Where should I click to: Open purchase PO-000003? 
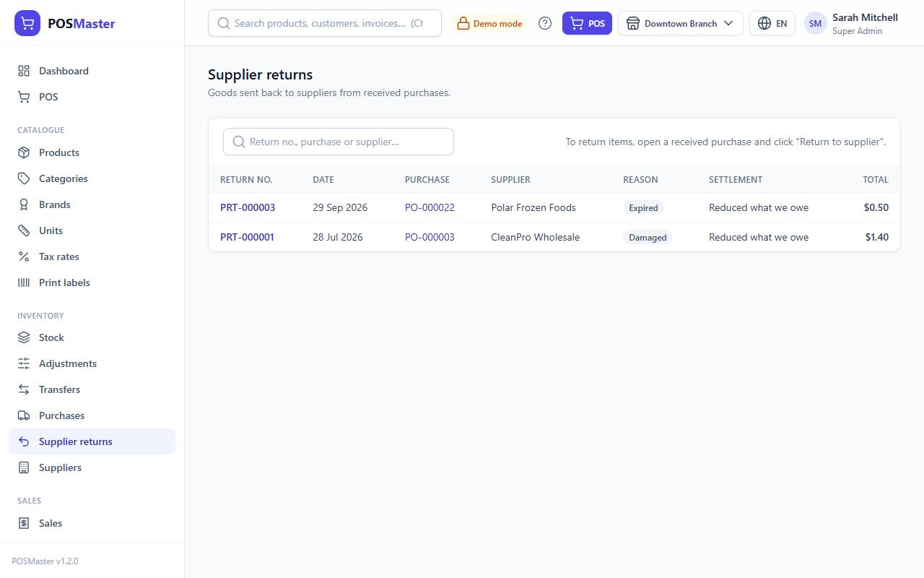coord(430,237)
